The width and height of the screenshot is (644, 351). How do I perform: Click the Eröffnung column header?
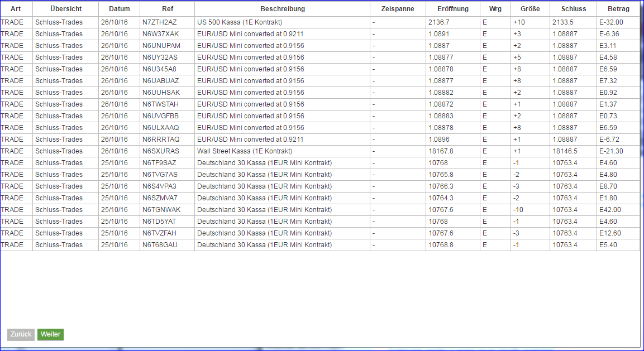(452, 8)
